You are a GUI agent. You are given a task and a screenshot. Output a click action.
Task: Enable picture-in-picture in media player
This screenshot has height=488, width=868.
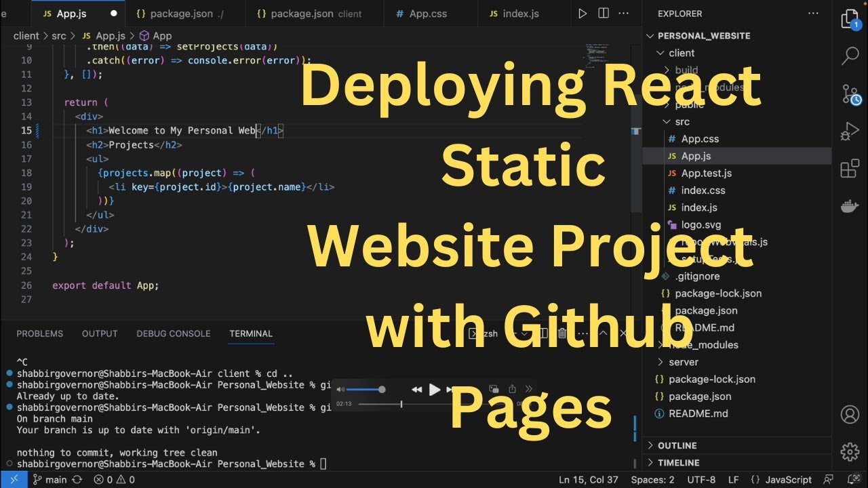(494, 389)
